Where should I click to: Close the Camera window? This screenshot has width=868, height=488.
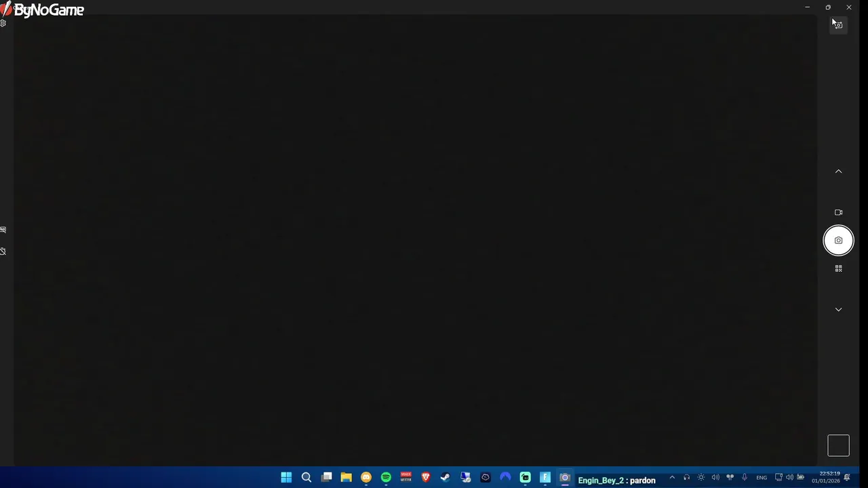849,7
